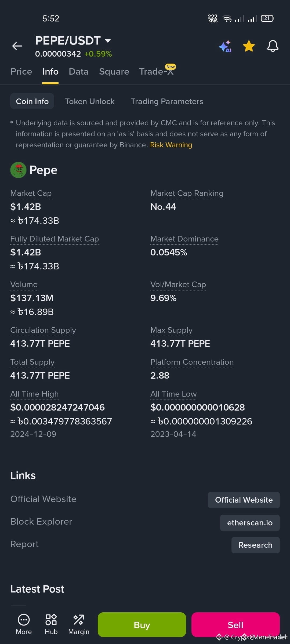Click the green Buy button

click(142, 625)
